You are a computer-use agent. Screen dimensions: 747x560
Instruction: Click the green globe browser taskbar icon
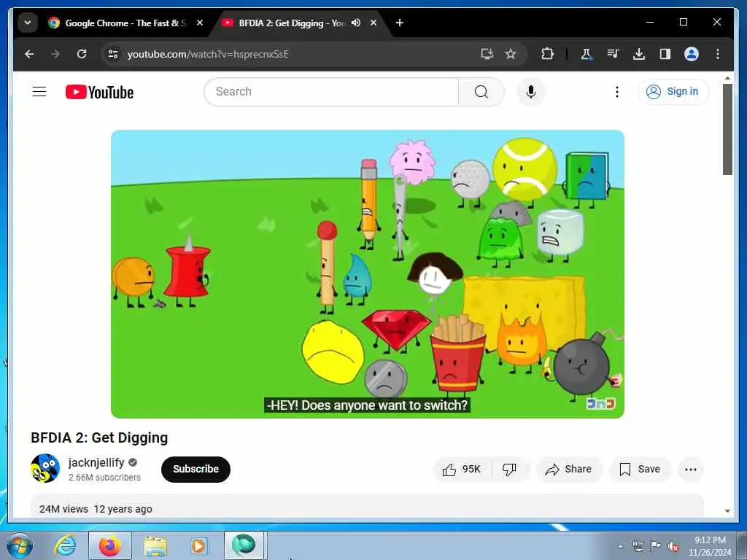pyautogui.click(x=244, y=545)
